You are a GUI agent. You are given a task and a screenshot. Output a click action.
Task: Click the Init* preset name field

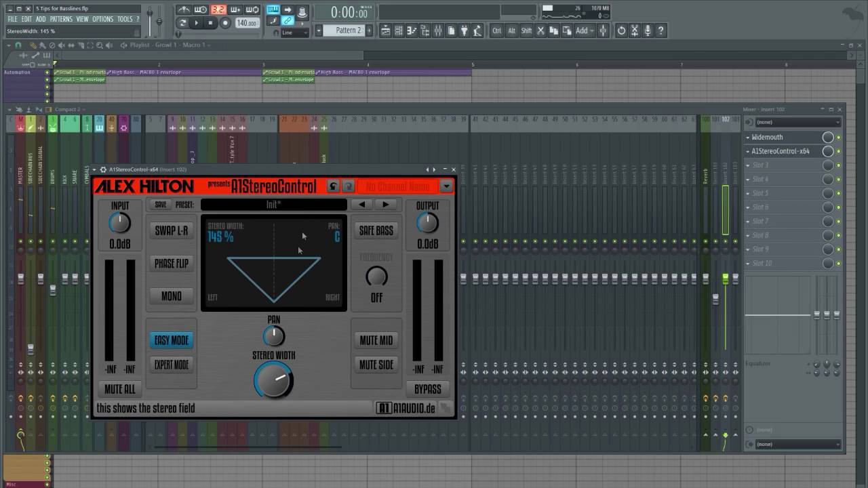pos(274,204)
